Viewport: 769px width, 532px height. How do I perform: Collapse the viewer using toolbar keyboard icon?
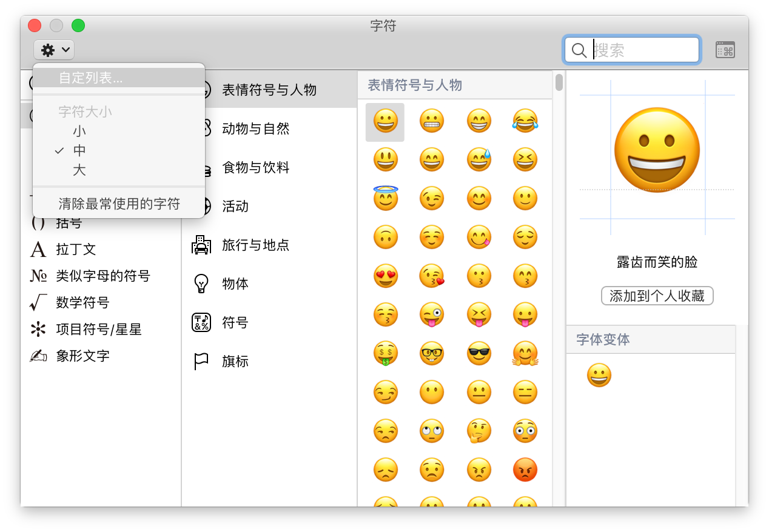point(725,50)
